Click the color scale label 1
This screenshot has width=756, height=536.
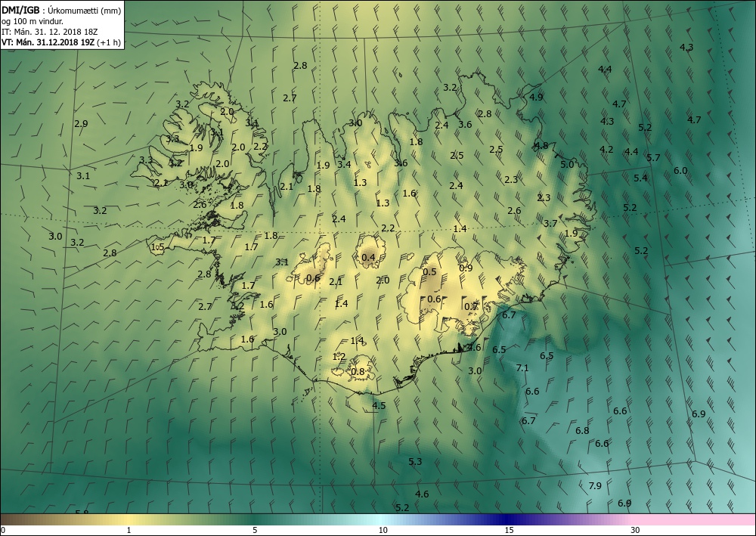click(129, 530)
